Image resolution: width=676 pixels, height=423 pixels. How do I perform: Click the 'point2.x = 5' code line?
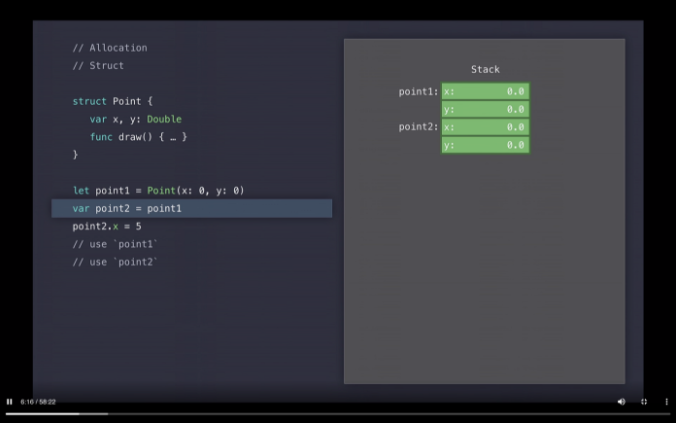(107, 226)
